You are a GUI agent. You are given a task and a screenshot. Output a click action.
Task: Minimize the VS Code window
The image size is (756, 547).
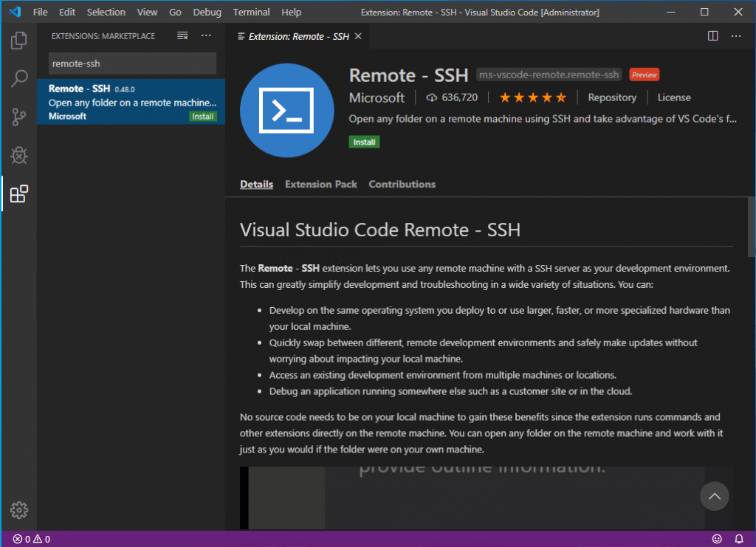pyautogui.click(x=670, y=12)
